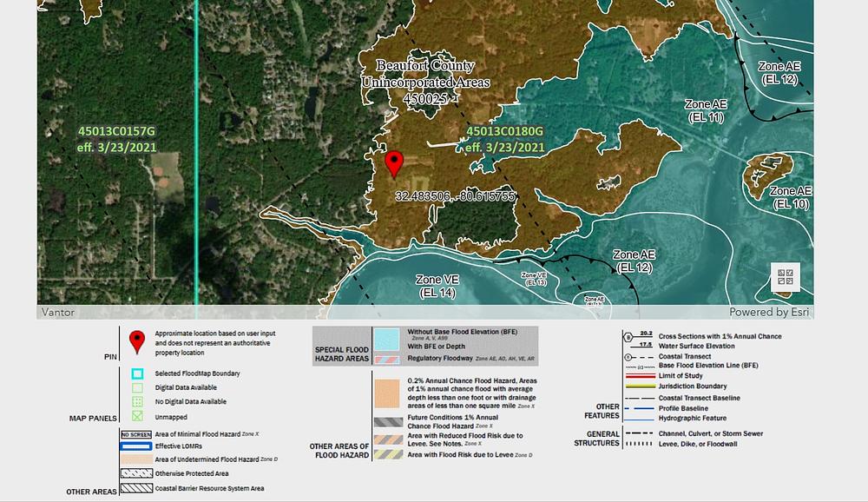Screen dimensions: 868x502
Task: Click the Zone AE (EL 10) map label
Action: click(791, 197)
